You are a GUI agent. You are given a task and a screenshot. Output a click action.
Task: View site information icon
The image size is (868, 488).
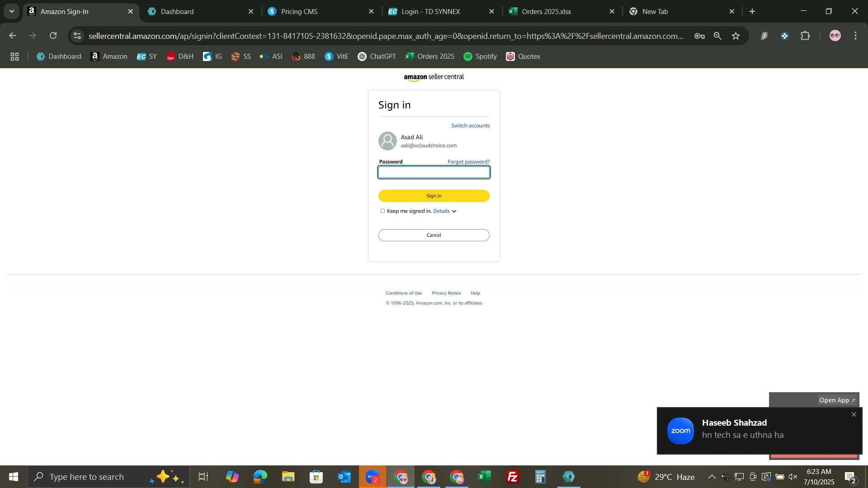pos(77,36)
